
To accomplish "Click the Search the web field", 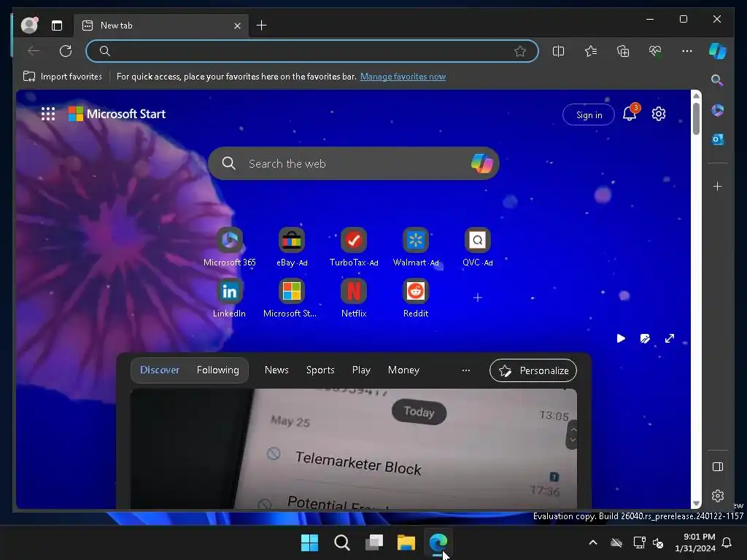I will (354, 163).
